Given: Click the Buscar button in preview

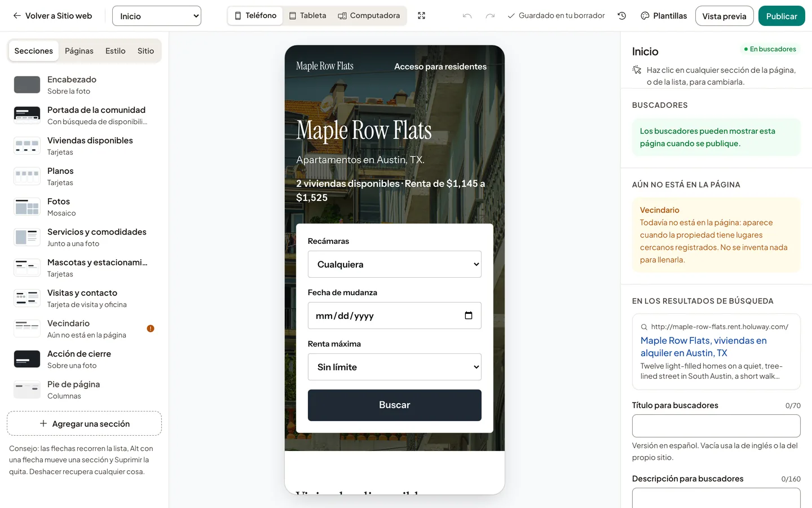Looking at the screenshot, I should tap(395, 405).
